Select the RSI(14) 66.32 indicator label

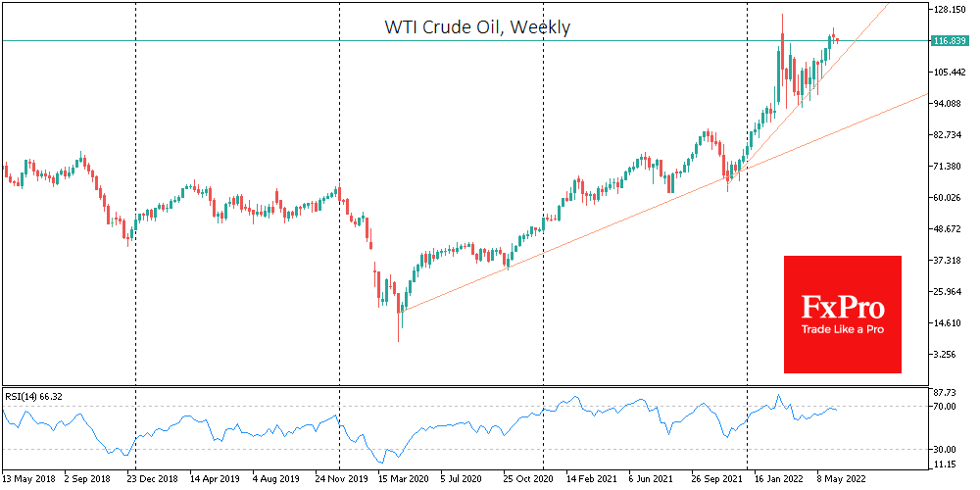32,396
